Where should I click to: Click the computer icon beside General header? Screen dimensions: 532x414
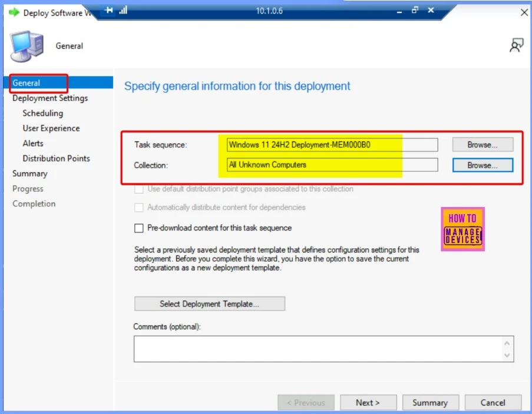click(x=27, y=46)
